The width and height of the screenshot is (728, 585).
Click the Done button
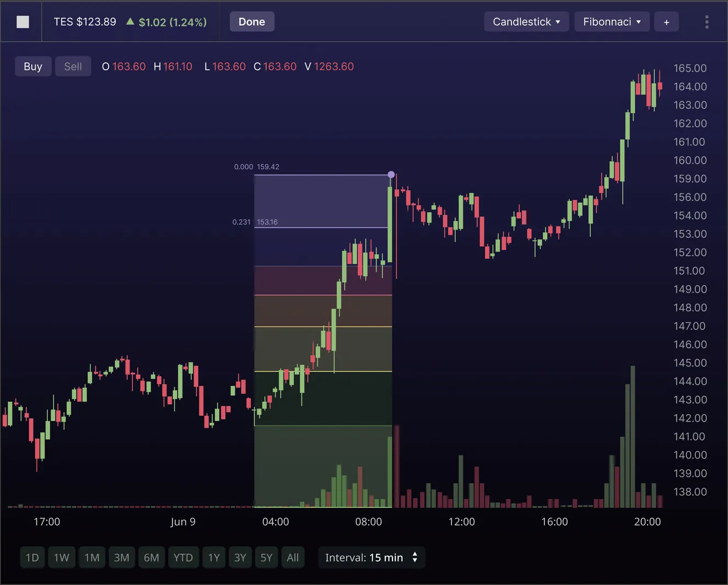252,22
